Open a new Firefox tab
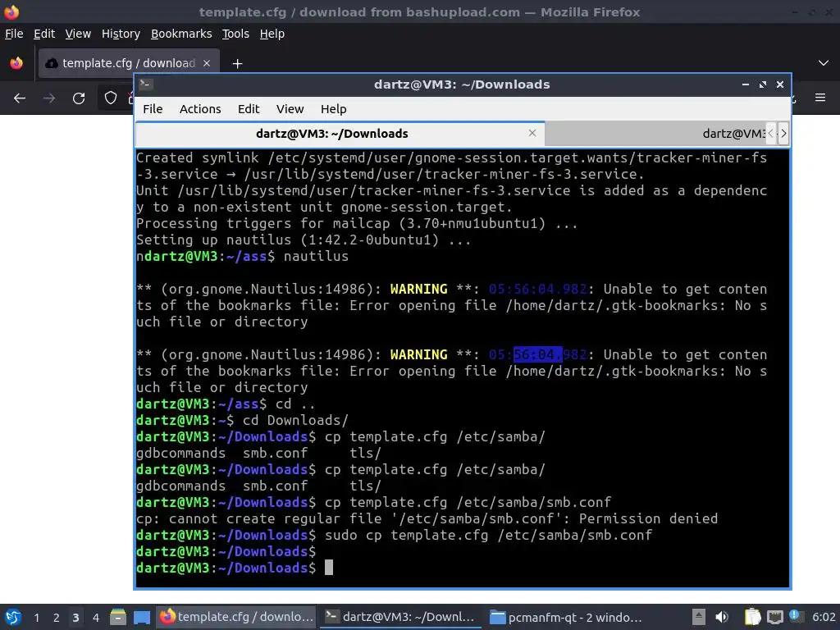Image resolution: width=840 pixels, height=630 pixels. pos(237,64)
